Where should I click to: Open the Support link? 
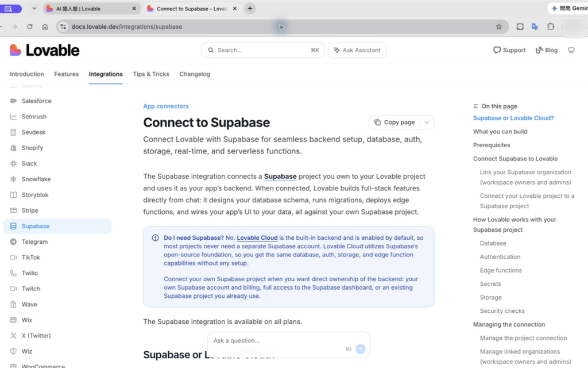pyautogui.click(x=509, y=50)
